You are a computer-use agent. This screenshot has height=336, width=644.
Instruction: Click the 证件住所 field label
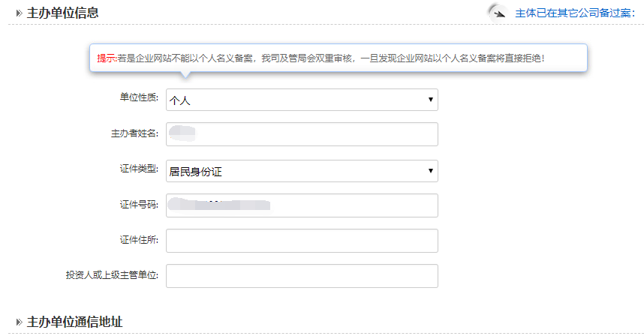coord(139,240)
